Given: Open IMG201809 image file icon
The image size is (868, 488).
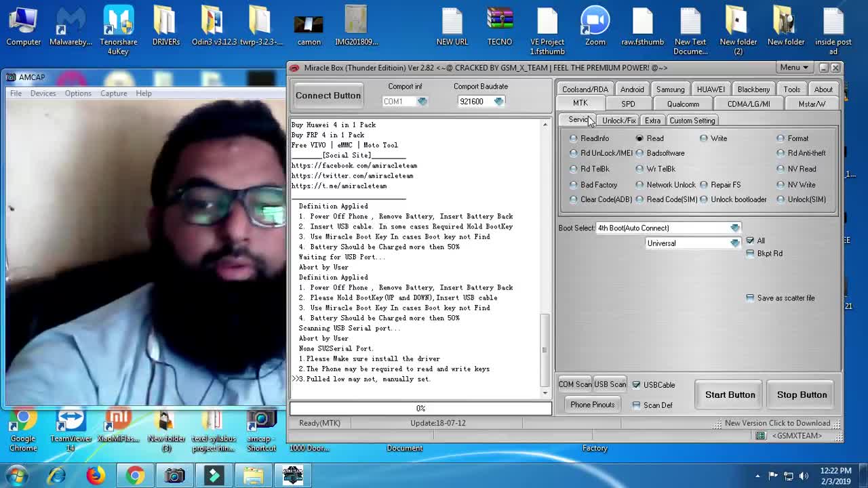Looking at the screenshot, I should coord(356,27).
